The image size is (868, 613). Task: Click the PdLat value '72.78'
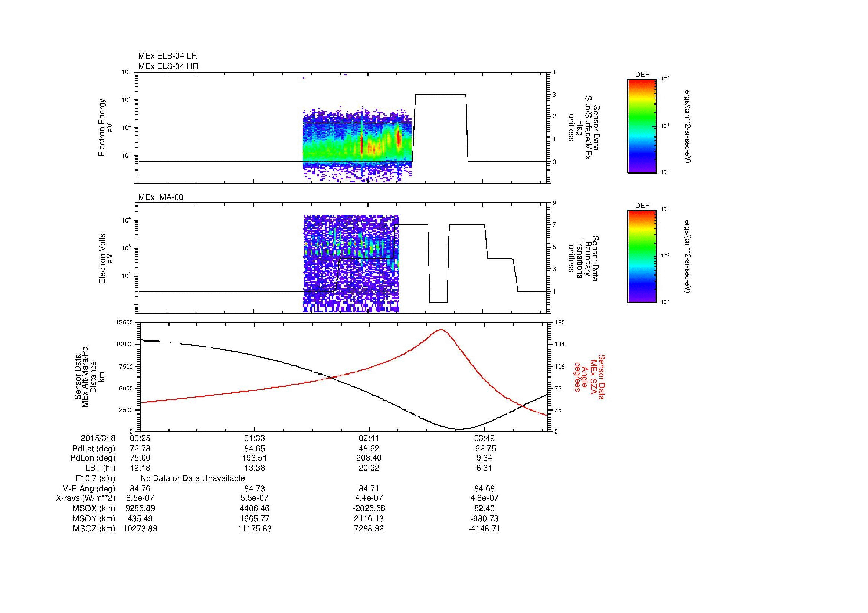point(140,449)
